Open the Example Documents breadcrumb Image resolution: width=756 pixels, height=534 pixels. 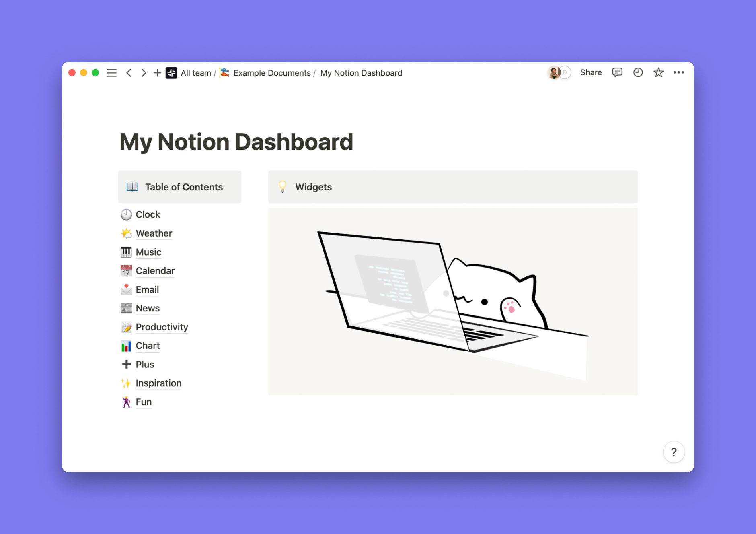(272, 73)
